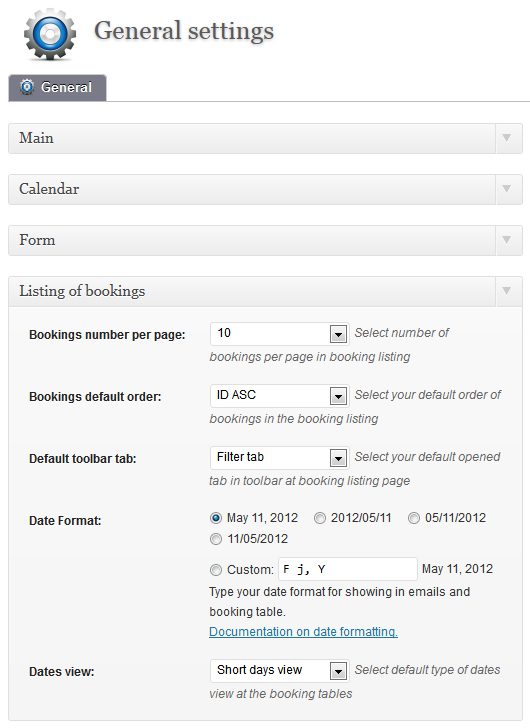Select the 05/11/2012 date format
Viewport: 530px width, 728px height.
(414, 518)
